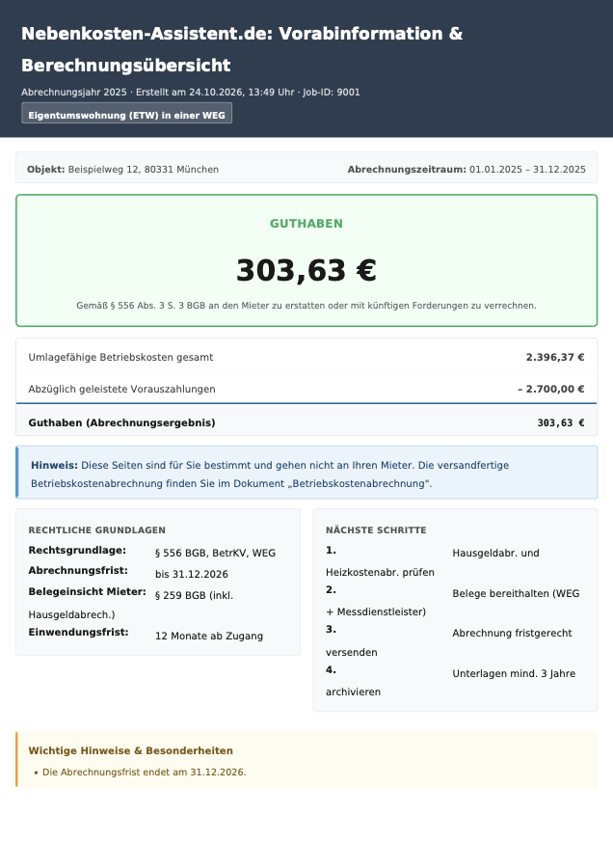Click step text 'Abrechnung fristgerecht'
The width and height of the screenshot is (613, 868).
[x=513, y=634]
